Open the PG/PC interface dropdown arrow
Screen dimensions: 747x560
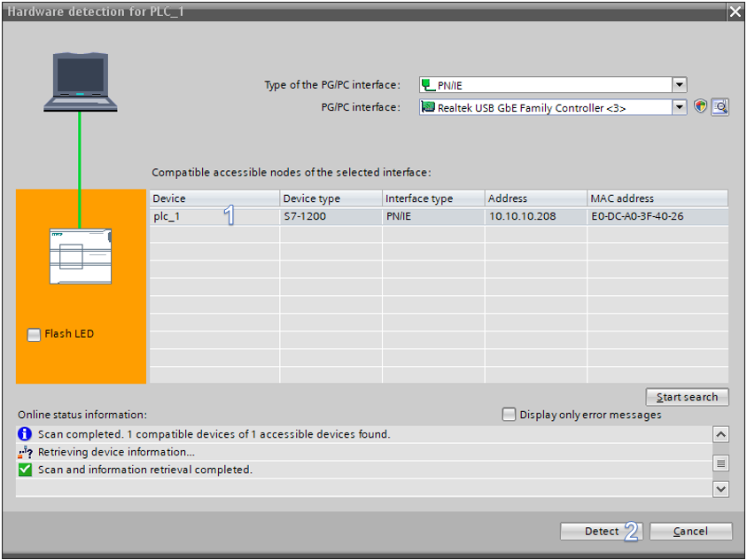[680, 107]
